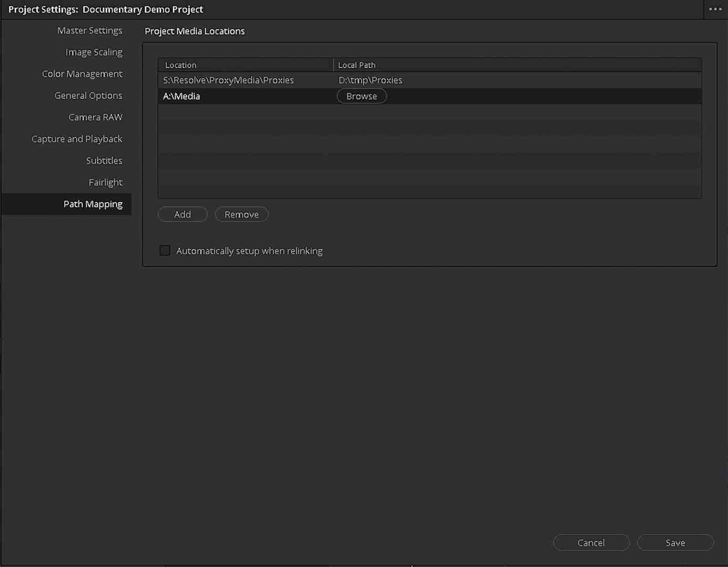Screen dimensions: 728x567
Task: View Camera RAW settings
Action: pos(95,117)
